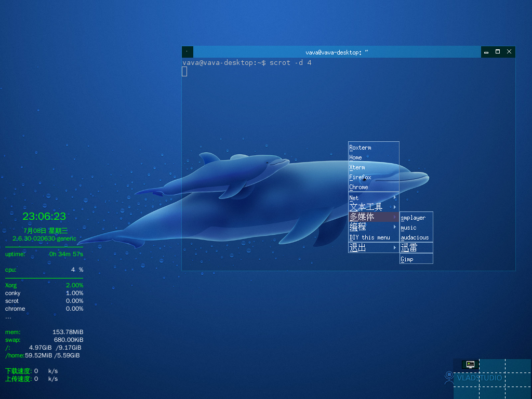Choose the DIY this menu entry
This screenshot has width=532, height=399.
coord(374,237)
